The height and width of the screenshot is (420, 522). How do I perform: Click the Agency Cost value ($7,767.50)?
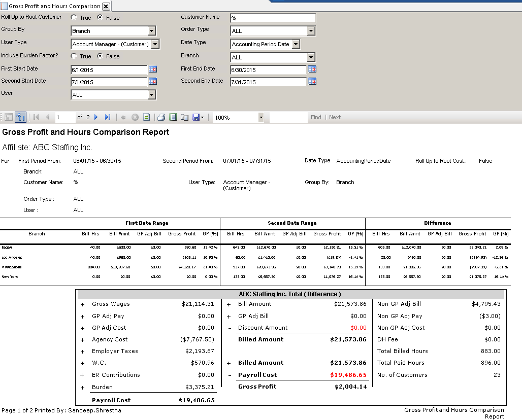click(197, 339)
